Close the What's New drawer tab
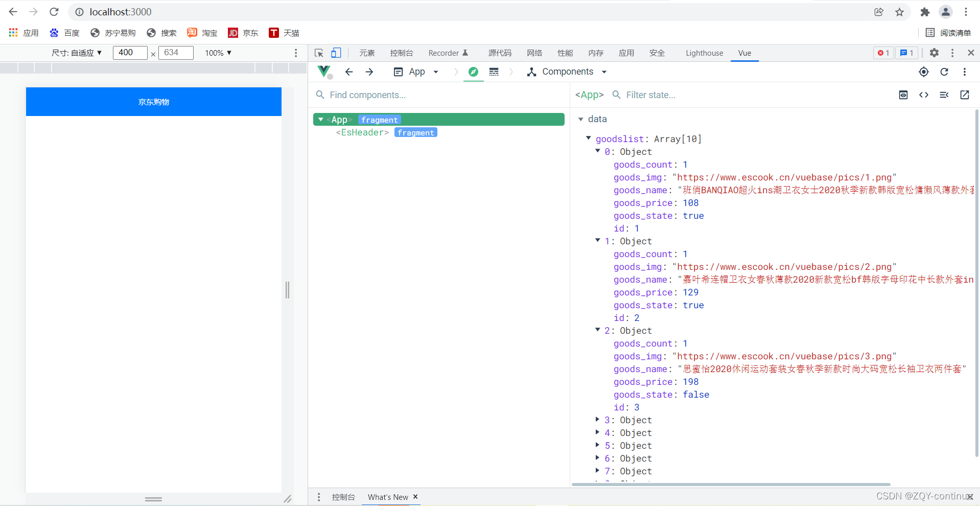 click(415, 496)
